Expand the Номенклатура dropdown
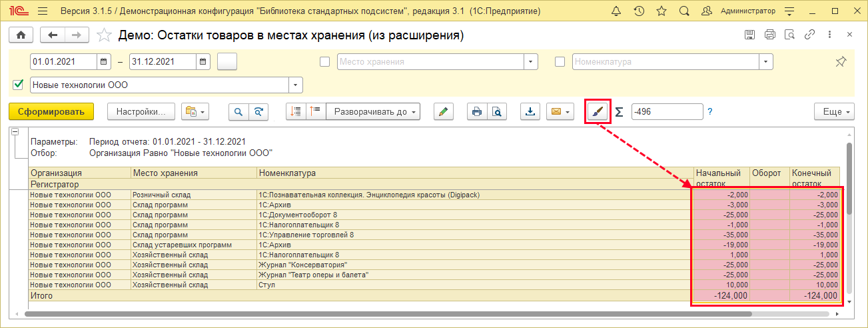The image size is (868, 328). tap(766, 61)
